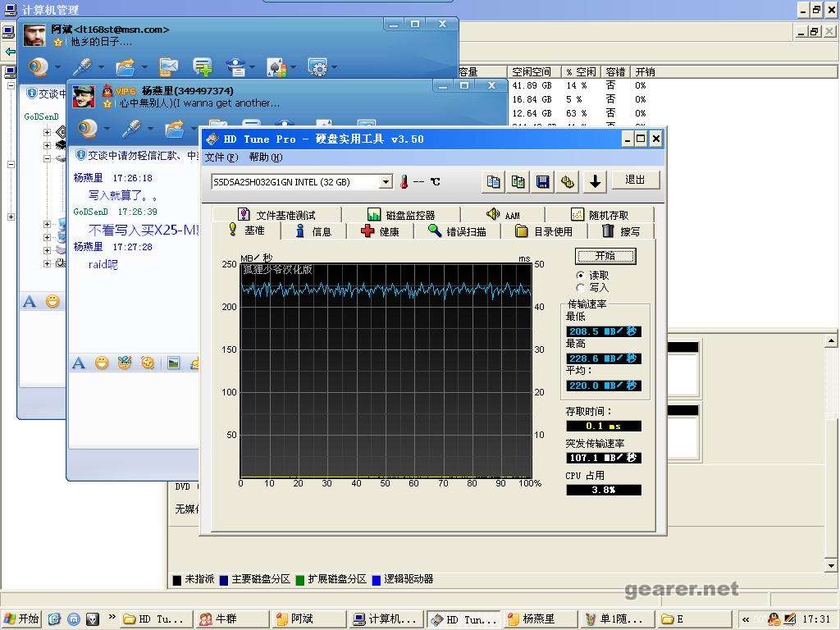
Task: Click the 退出 exit button in HD Tune
Action: click(x=636, y=180)
